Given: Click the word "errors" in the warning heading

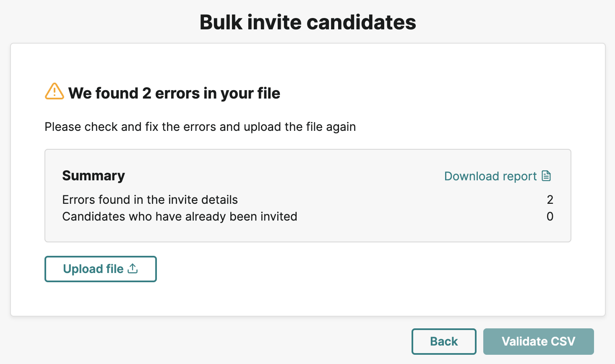Looking at the screenshot, I should point(177,93).
